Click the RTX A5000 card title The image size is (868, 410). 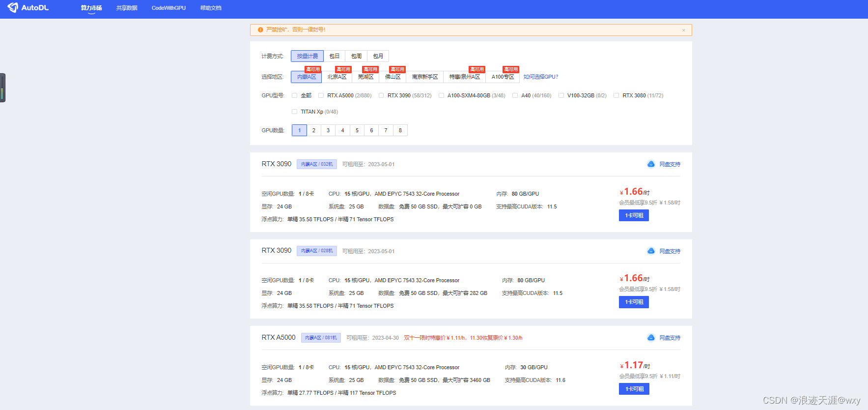click(x=279, y=337)
